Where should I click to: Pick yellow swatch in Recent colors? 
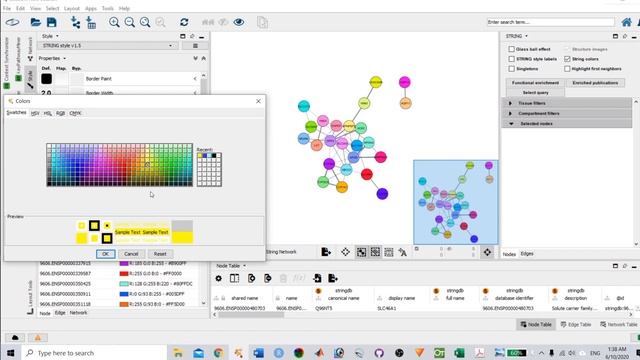click(x=200, y=156)
